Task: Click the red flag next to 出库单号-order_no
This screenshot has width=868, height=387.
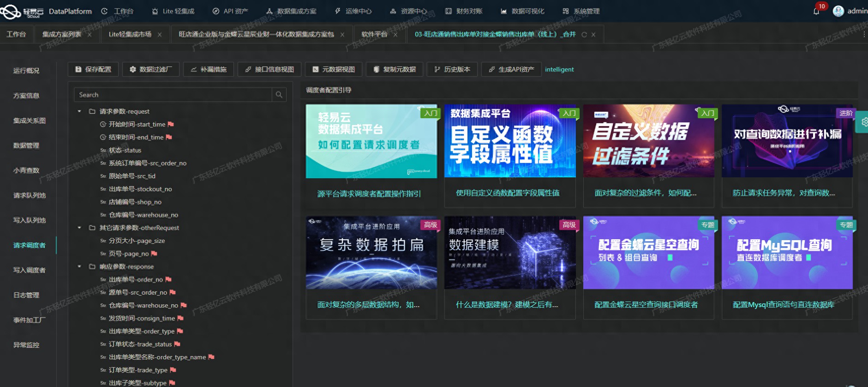Action: coord(168,279)
